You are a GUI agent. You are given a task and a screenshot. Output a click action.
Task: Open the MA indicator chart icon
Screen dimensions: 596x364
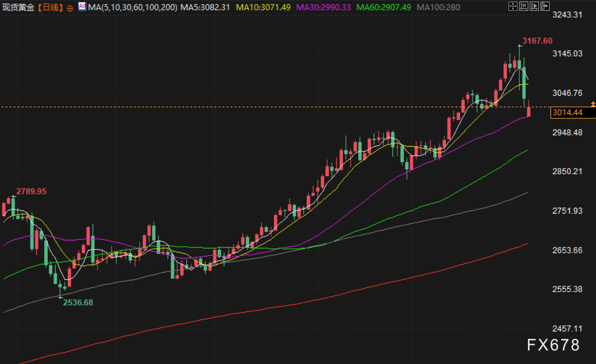click(x=81, y=7)
